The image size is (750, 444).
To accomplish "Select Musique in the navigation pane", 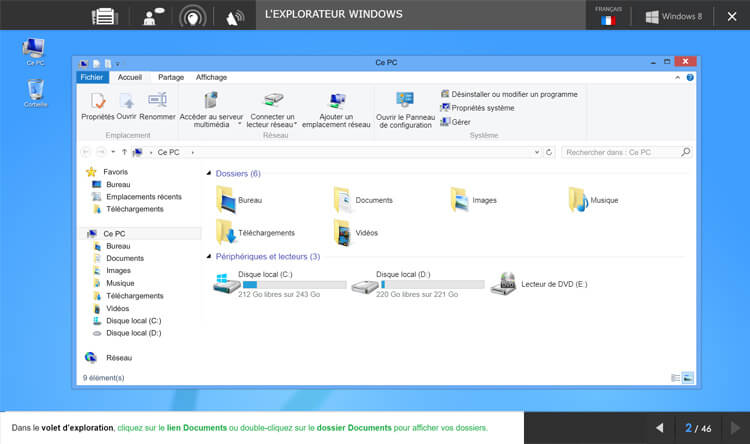I will click(120, 283).
